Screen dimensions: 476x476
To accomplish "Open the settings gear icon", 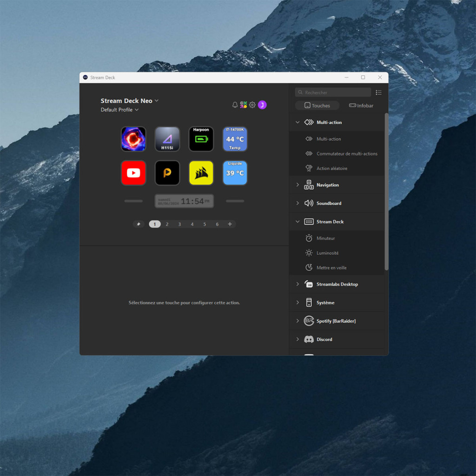I will click(x=252, y=105).
